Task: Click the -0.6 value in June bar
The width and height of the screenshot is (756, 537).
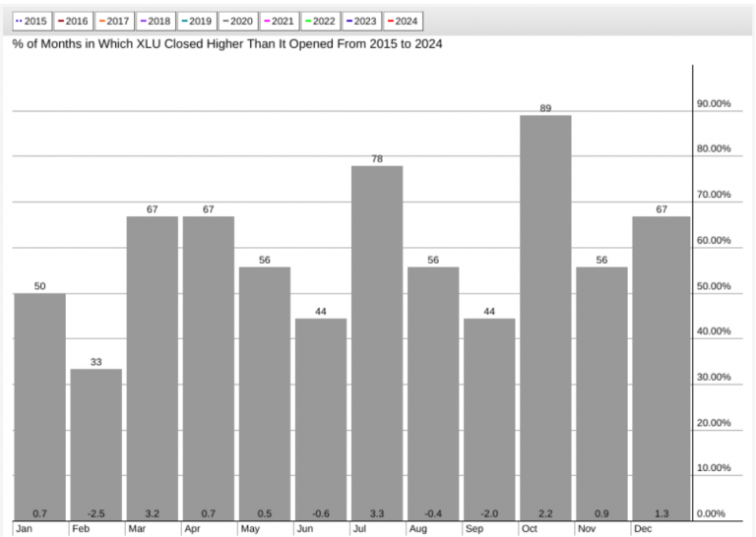Action: (x=321, y=513)
